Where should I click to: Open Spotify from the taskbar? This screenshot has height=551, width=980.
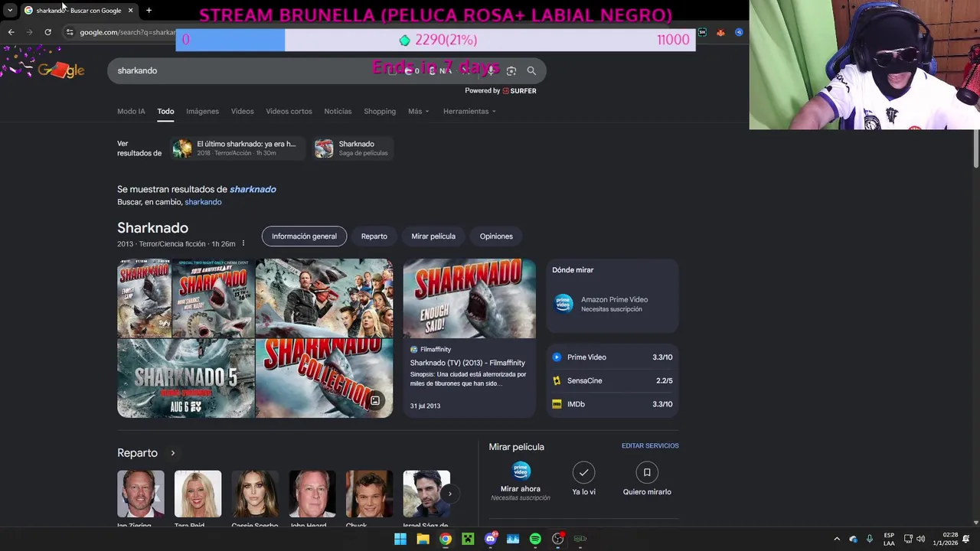(535, 539)
